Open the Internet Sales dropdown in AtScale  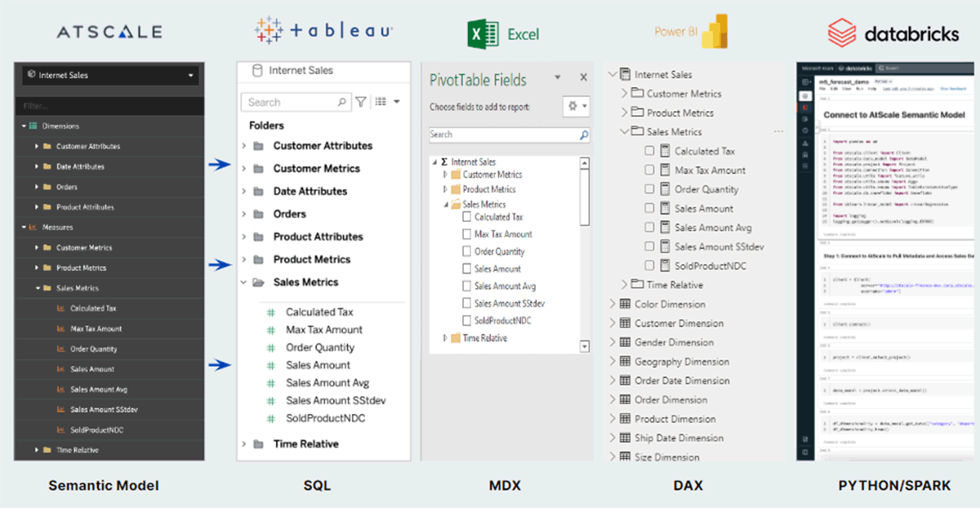coord(192,75)
